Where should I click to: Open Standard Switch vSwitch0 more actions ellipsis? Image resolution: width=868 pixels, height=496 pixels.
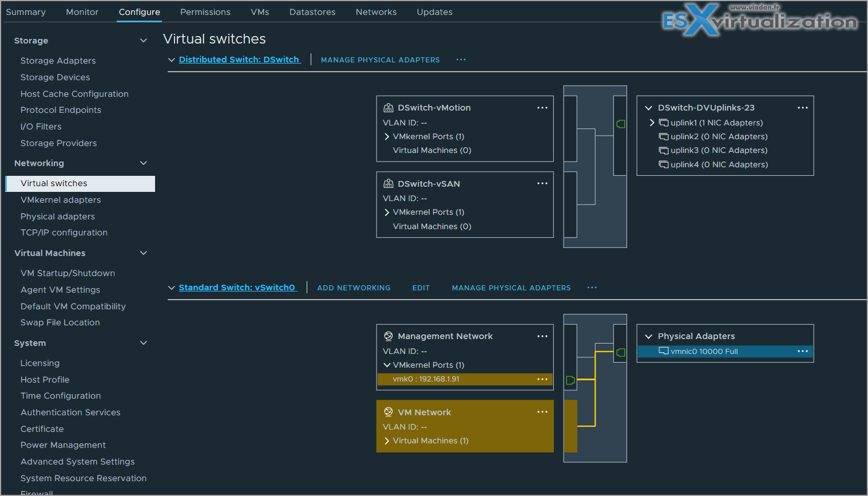[592, 288]
